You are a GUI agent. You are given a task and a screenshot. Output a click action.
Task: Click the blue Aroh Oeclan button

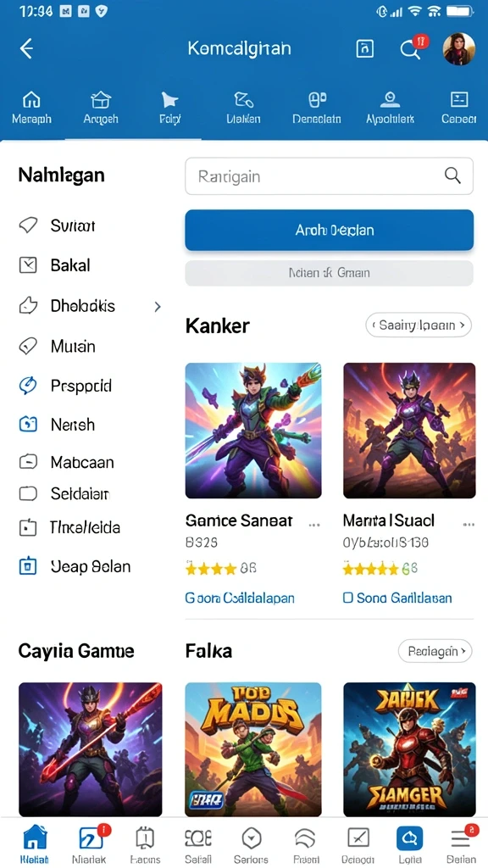tap(330, 230)
